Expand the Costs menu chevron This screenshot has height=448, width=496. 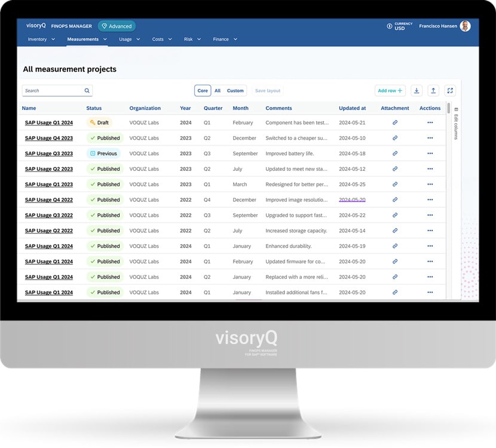coord(170,39)
